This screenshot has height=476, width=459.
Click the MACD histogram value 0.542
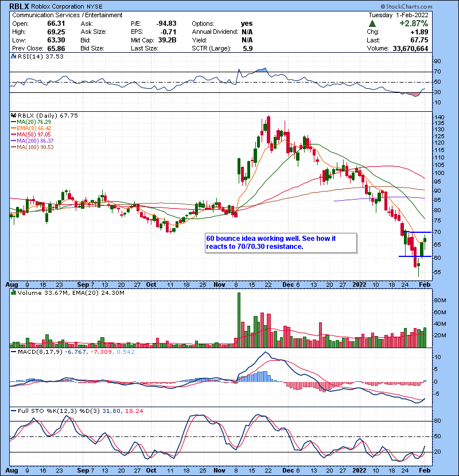(126, 352)
